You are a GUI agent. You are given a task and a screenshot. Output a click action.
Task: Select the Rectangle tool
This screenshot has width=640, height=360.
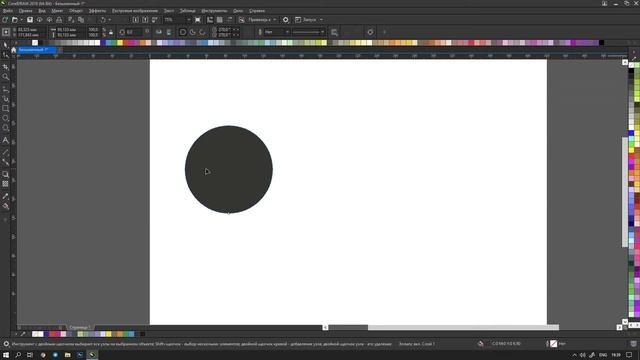pyautogui.click(x=5, y=109)
